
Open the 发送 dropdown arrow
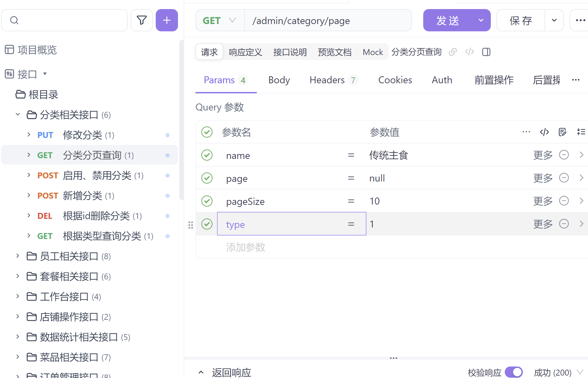[481, 20]
